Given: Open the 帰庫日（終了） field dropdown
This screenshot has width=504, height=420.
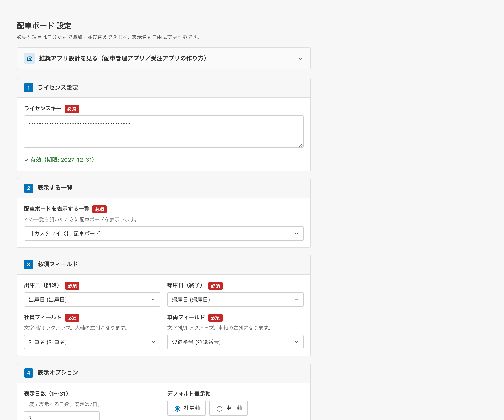Looking at the screenshot, I should (235, 299).
